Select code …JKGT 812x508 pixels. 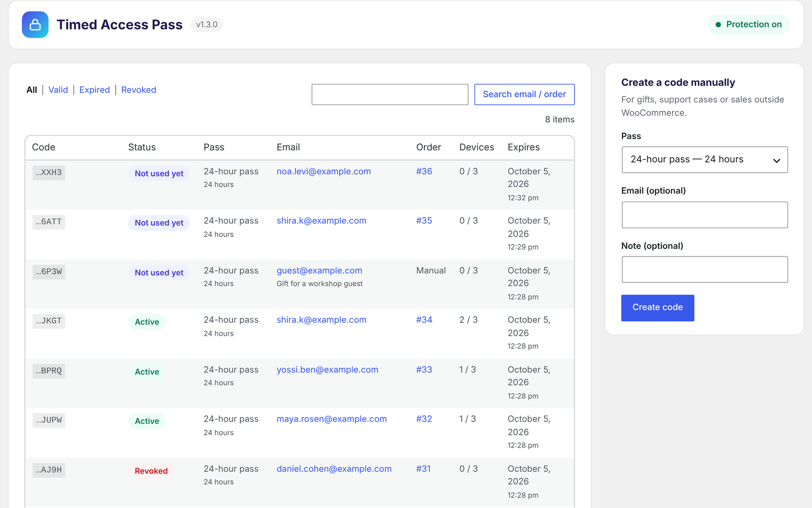tap(49, 321)
